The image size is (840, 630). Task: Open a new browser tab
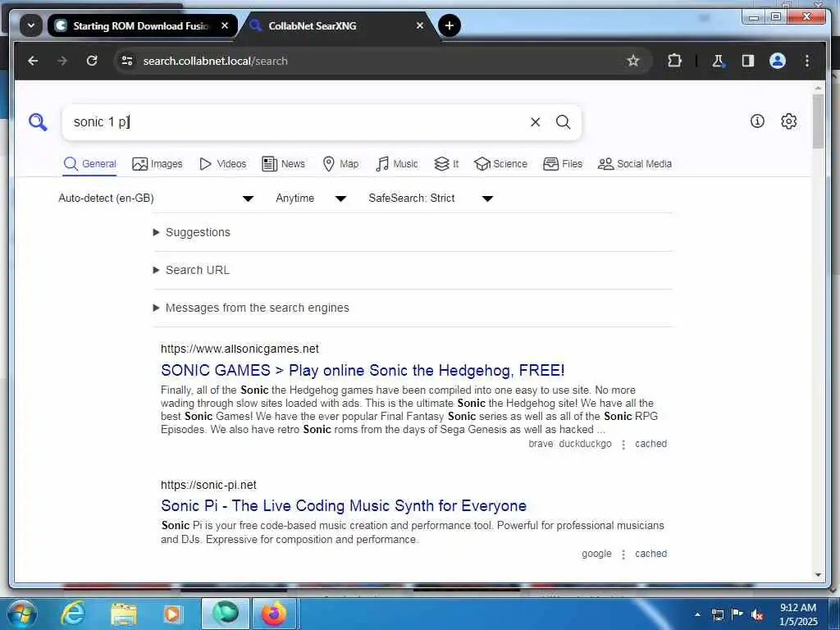[x=450, y=25]
